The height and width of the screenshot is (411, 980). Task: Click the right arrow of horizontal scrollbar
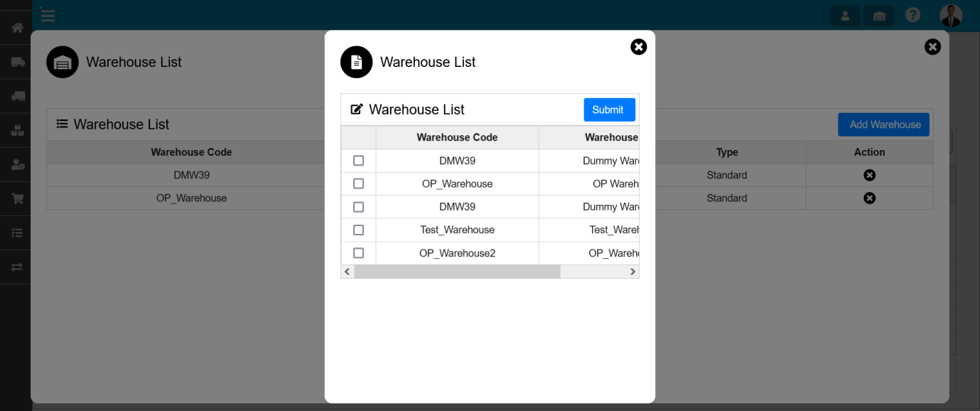[x=632, y=272]
